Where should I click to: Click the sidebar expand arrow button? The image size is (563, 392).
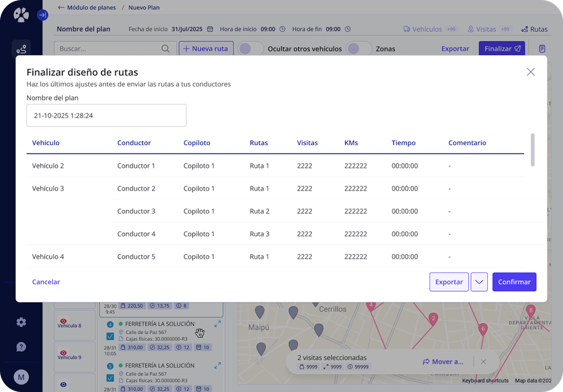point(42,15)
